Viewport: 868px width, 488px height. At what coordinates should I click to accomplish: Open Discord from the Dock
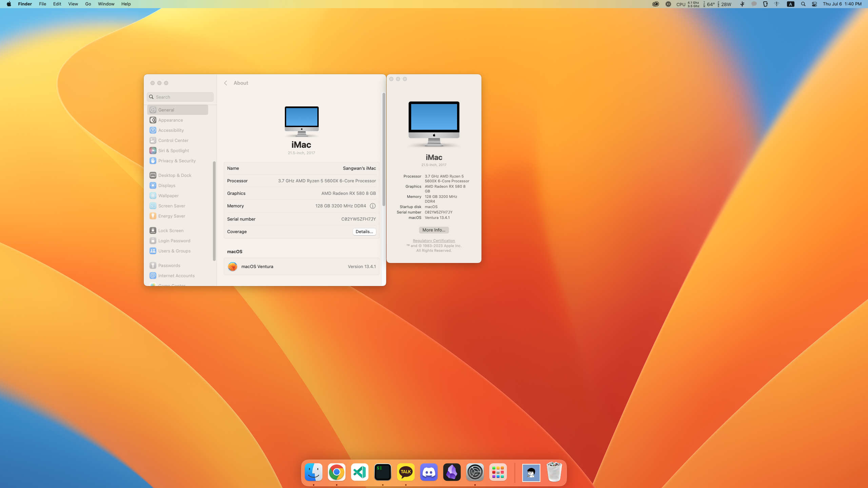click(x=429, y=472)
